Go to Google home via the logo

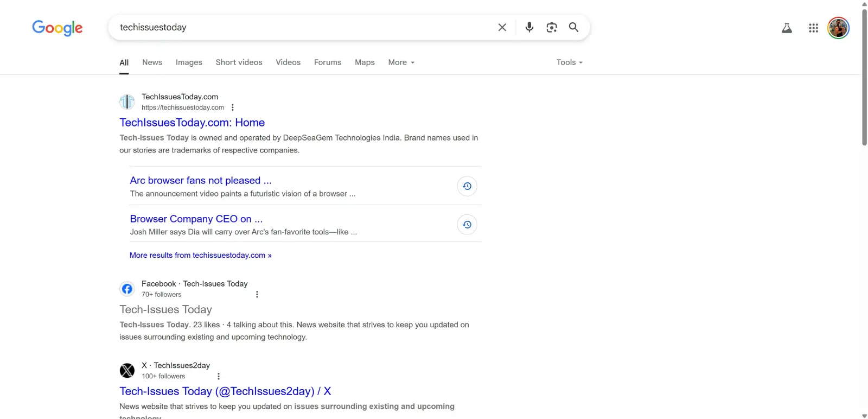pos(58,28)
